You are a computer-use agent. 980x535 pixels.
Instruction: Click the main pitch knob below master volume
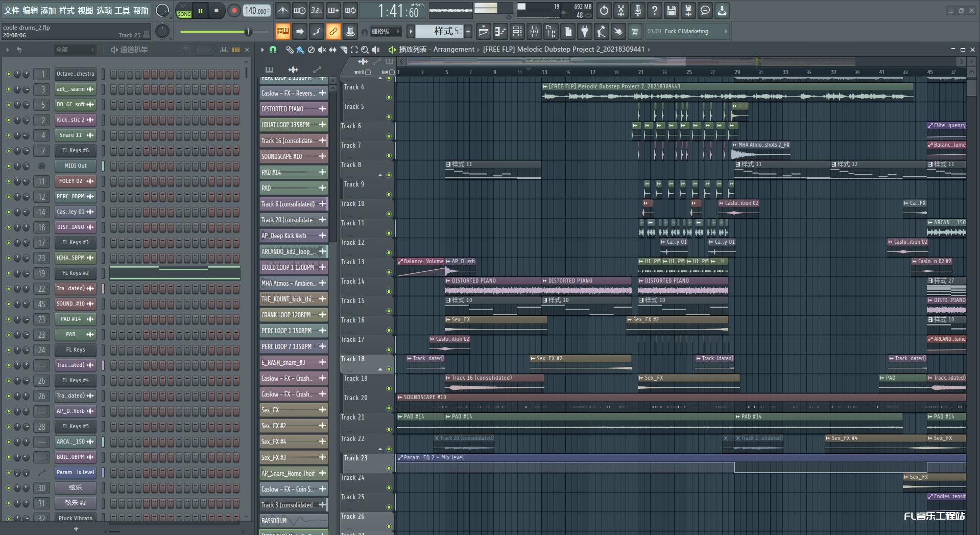(162, 32)
